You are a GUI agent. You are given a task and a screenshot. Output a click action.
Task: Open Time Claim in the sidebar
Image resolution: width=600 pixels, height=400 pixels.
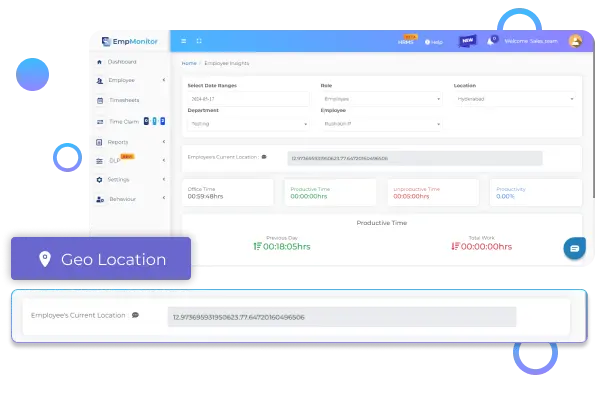click(x=122, y=121)
